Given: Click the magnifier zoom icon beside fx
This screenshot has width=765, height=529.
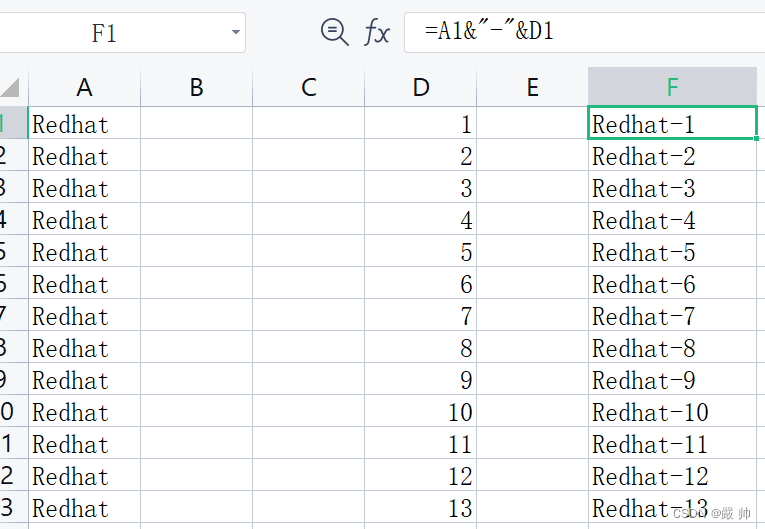Looking at the screenshot, I should tap(334, 32).
